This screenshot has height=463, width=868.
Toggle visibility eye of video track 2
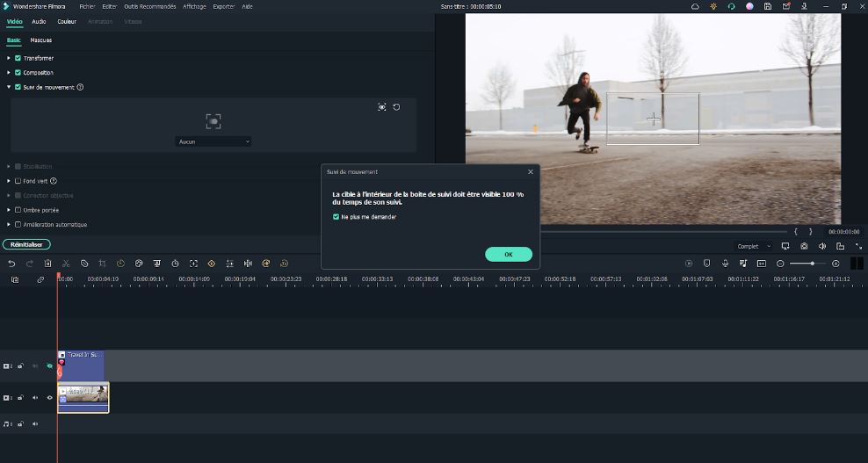49,366
